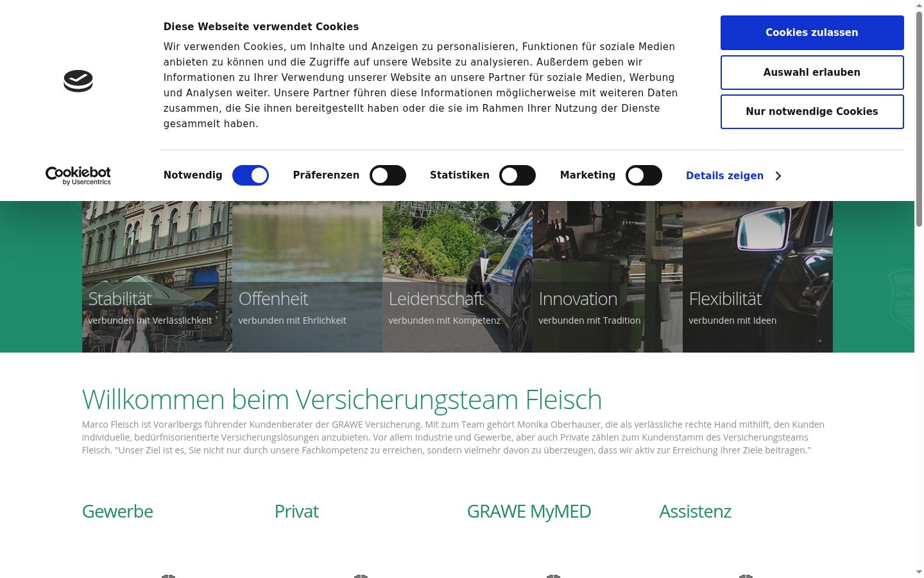Toggle the Notwendig cookie switch
This screenshot has width=924, height=578.
(250, 175)
